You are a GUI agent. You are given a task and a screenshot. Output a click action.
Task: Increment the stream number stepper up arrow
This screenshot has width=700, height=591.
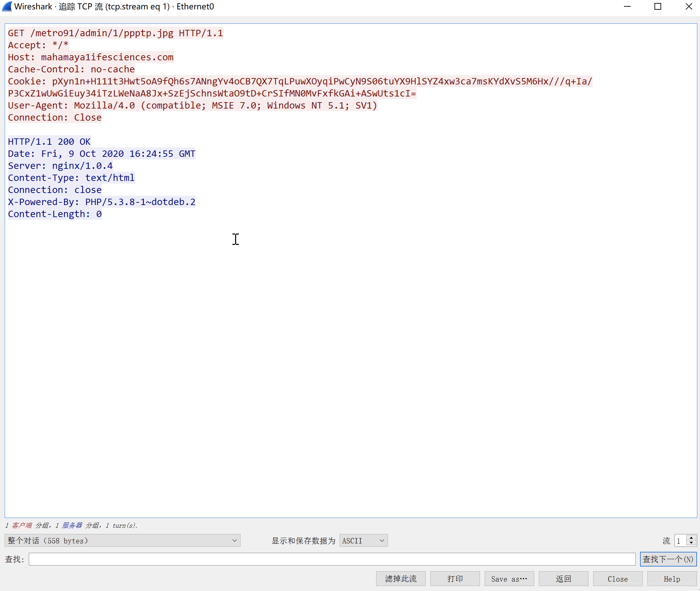[x=691, y=538]
